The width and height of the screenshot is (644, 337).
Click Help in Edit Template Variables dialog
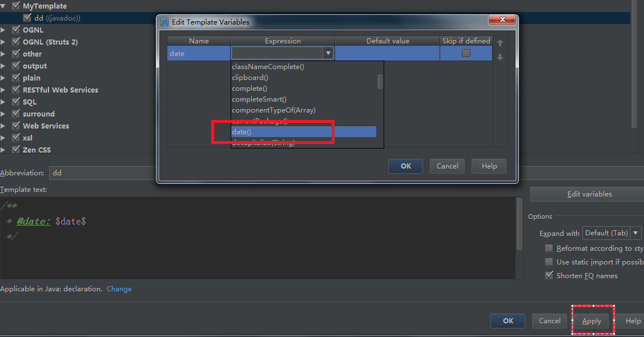coord(489,166)
